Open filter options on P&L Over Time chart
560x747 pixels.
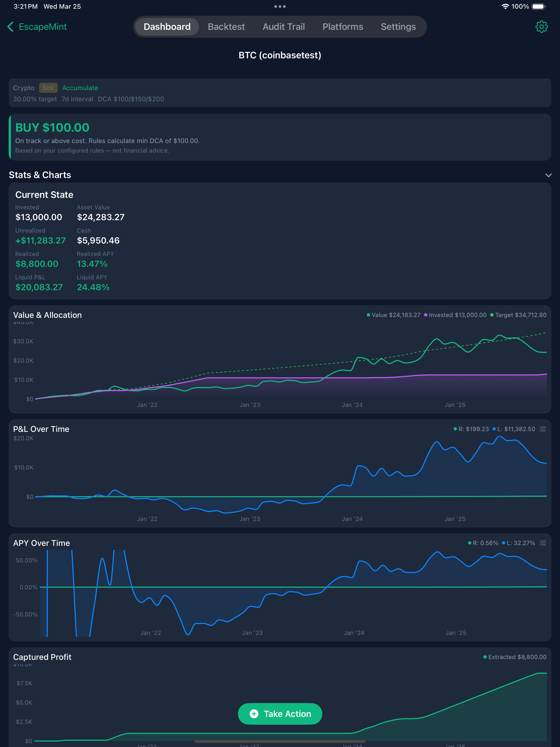[x=543, y=429]
